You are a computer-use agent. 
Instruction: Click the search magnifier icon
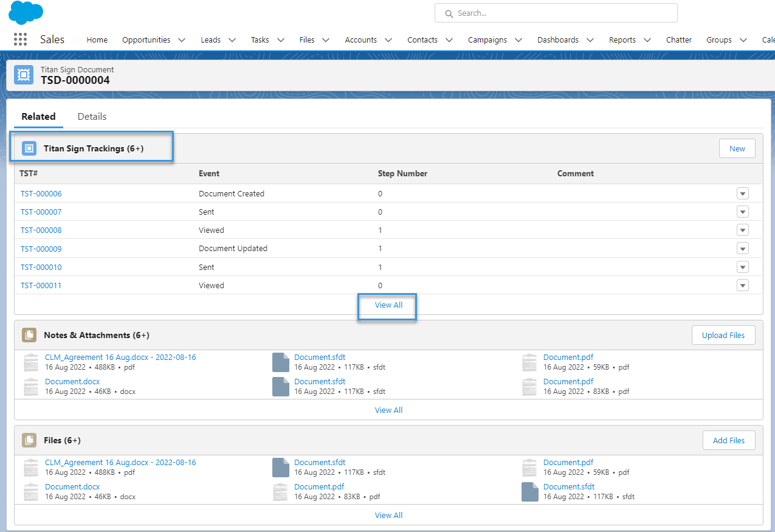[449, 13]
